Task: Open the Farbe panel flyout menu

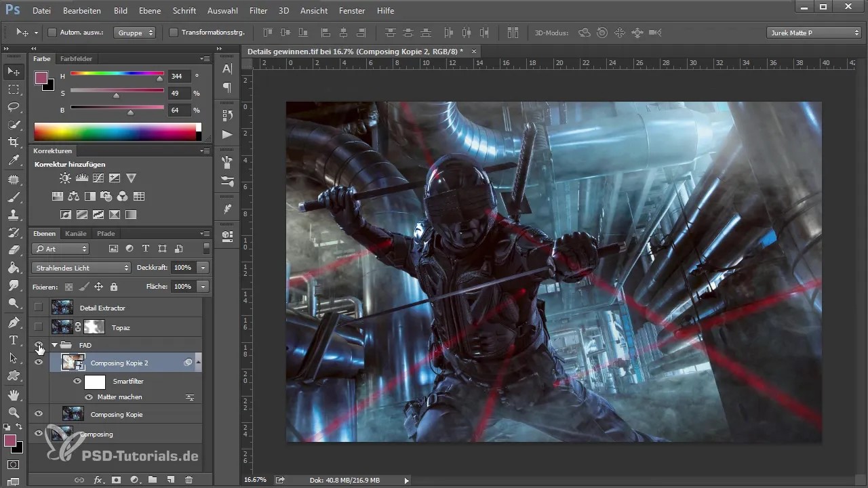Action: 205,59
